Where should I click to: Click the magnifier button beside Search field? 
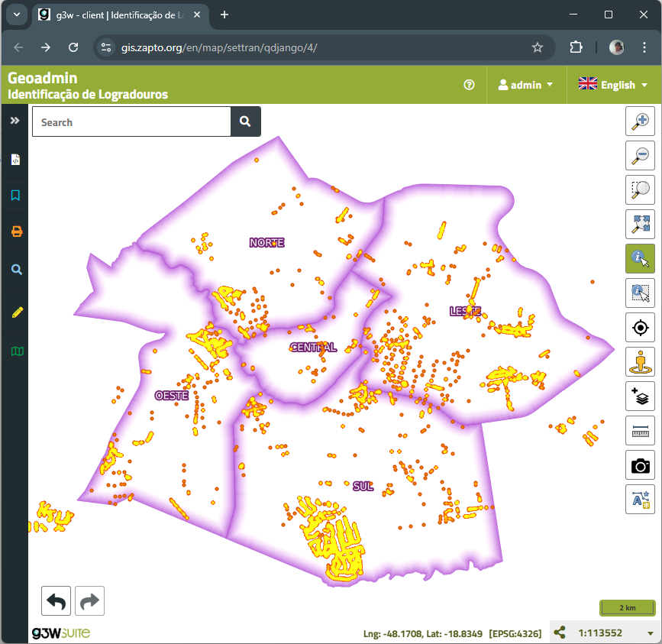click(x=245, y=121)
